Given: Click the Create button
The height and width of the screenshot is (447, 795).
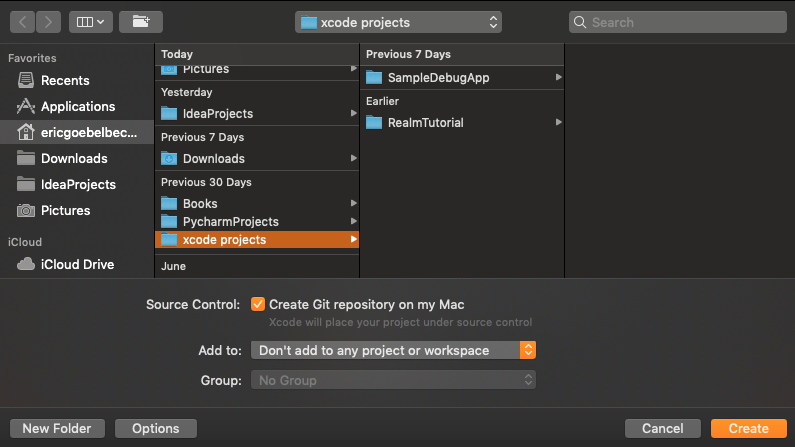Looking at the screenshot, I should [x=749, y=428].
